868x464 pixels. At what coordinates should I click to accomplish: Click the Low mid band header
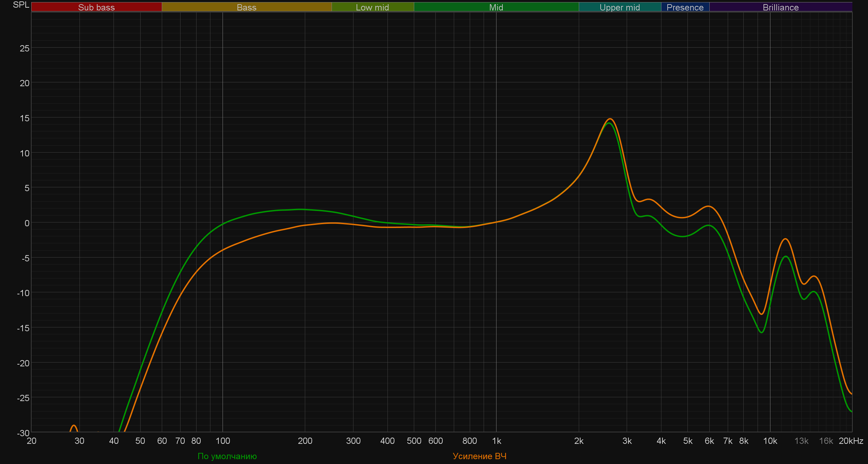pos(372,7)
